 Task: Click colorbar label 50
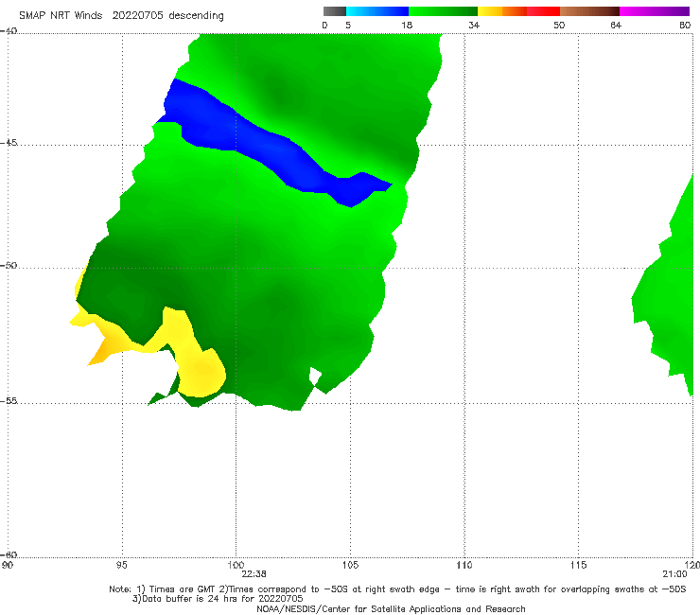point(559,25)
